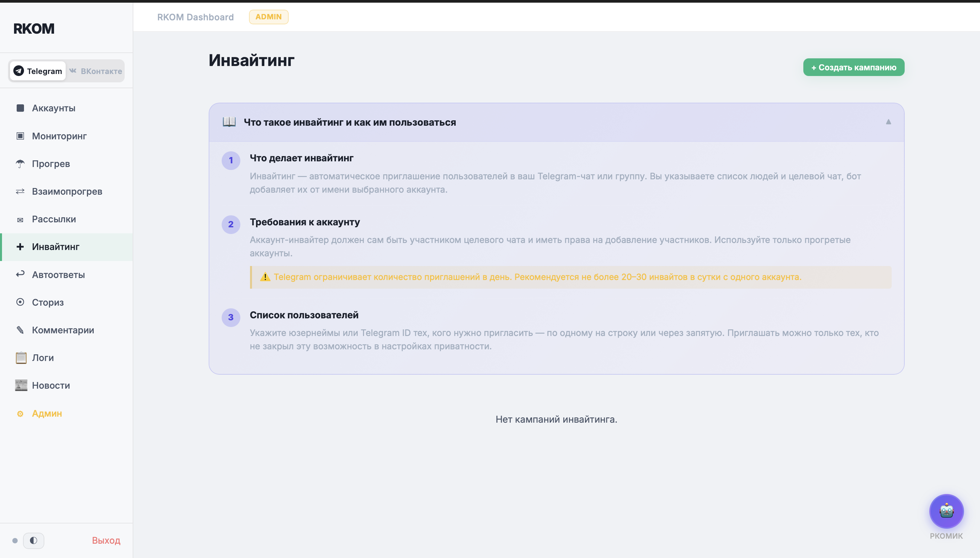Click the 'Что делает инвайтинг' heading
This screenshot has height=558, width=980.
tap(302, 158)
